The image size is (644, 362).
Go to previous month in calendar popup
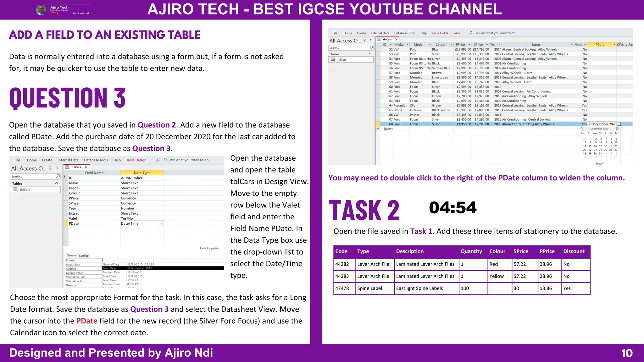pyautogui.click(x=581, y=129)
